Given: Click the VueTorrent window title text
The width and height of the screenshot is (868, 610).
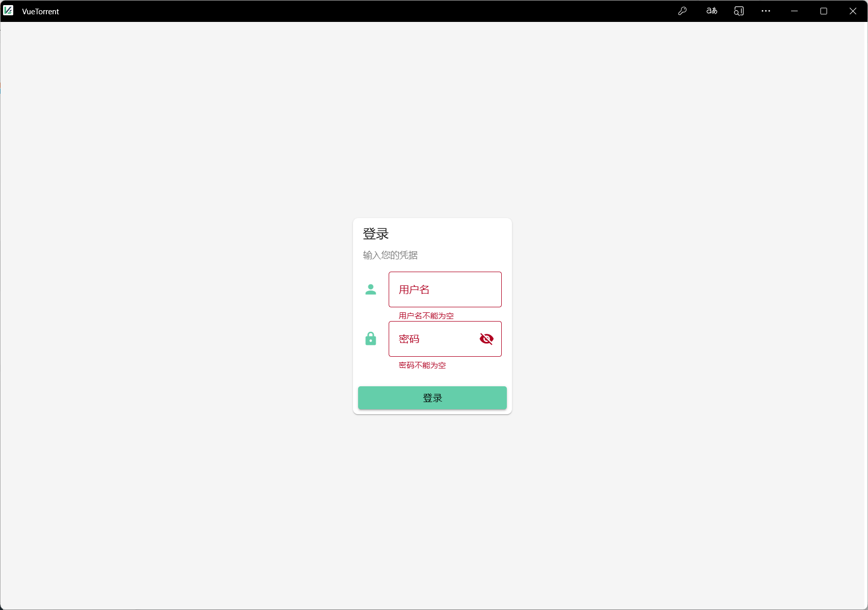Looking at the screenshot, I should 41,11.
